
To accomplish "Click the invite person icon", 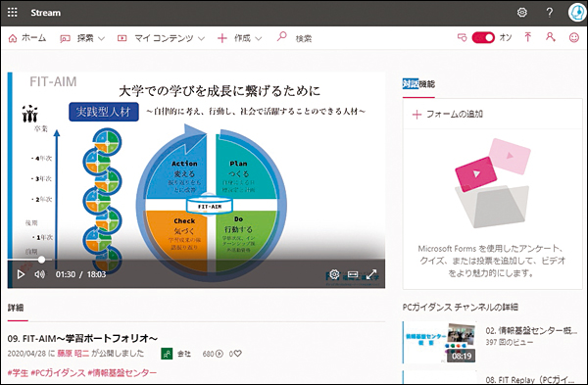I will (x=550, y=37).
